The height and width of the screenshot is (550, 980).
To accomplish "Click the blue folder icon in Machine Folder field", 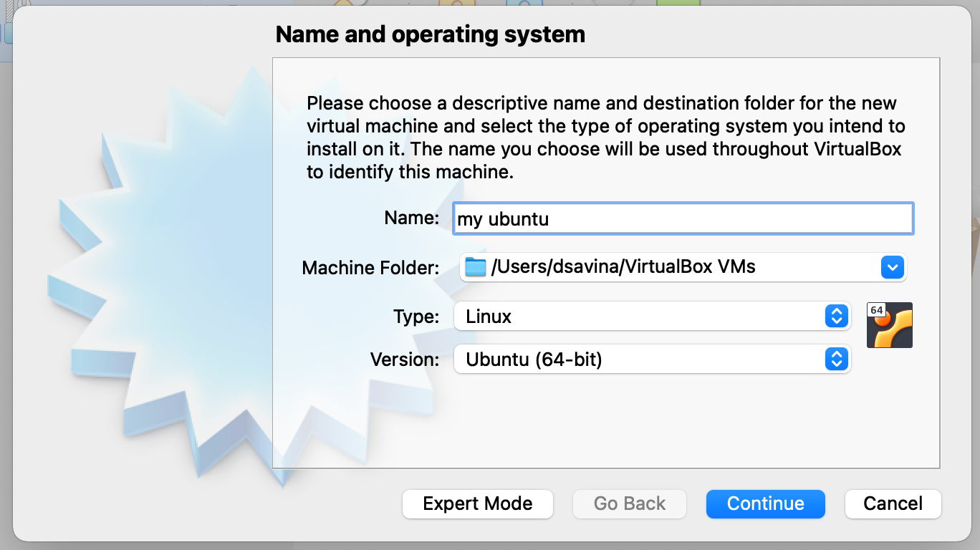I will 474,267.
